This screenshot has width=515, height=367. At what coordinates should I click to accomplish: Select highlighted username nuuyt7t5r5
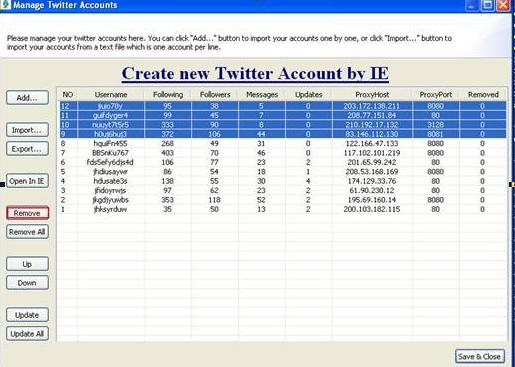(x=111, y=125)
